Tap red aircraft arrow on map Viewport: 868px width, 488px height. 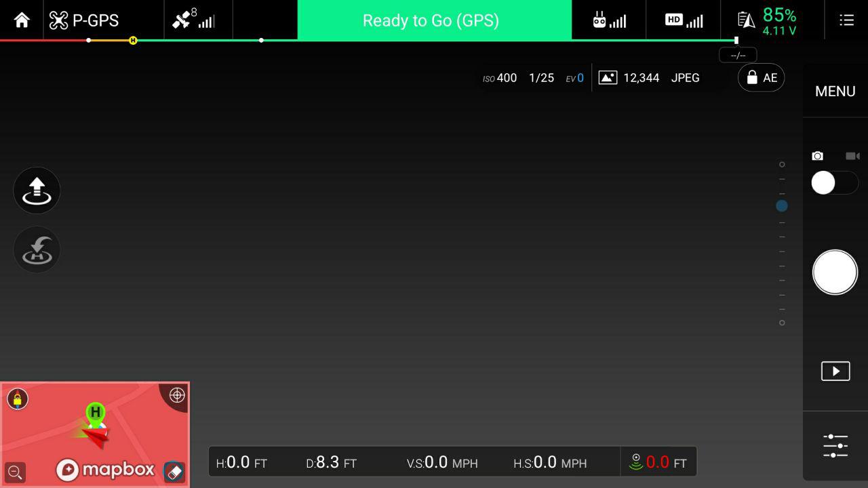click(x=96, y=438)
